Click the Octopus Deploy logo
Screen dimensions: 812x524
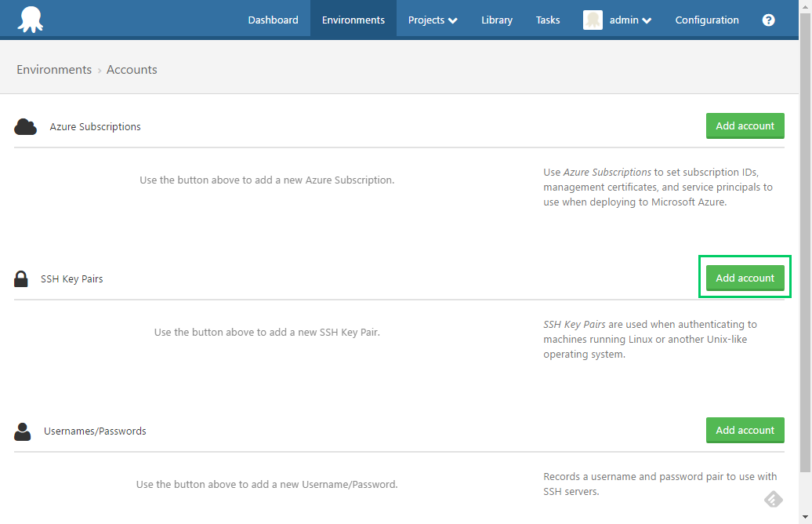pos(31,20)
